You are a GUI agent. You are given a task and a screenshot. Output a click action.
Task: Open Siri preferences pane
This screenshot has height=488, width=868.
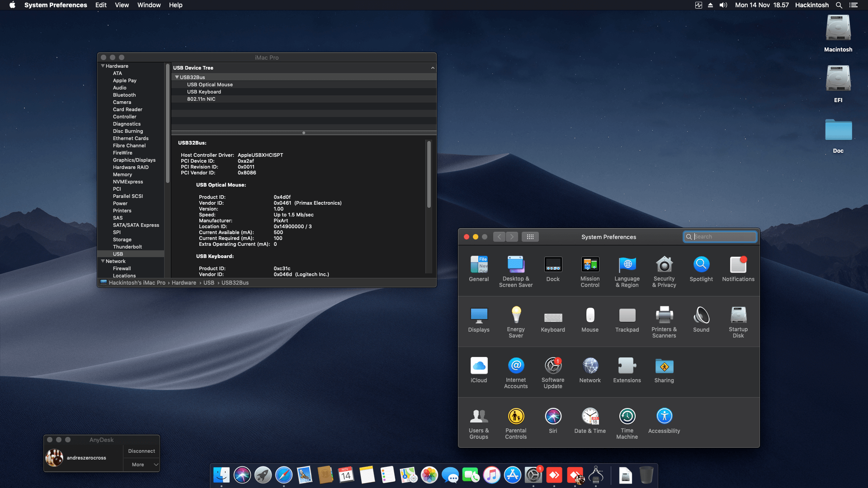[x=553, y=421]
